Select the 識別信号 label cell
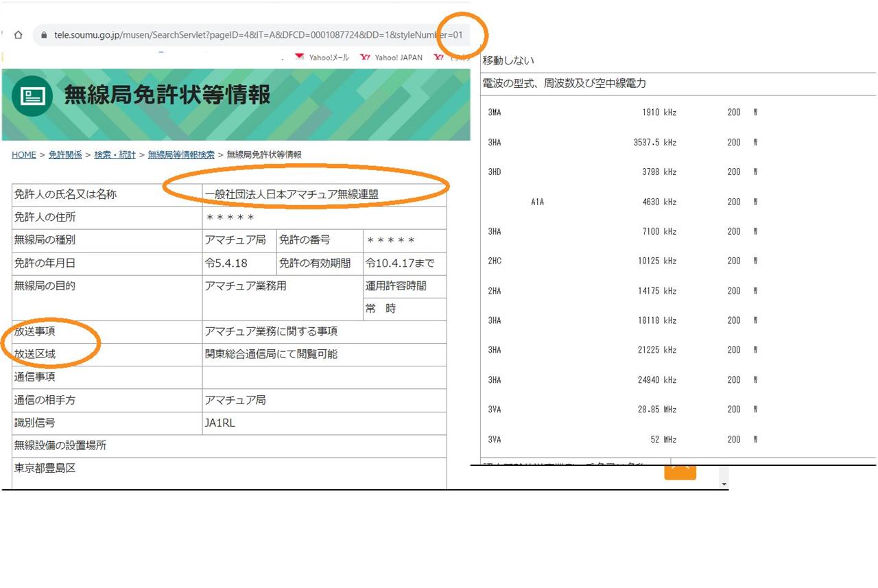The image size is (878, 588). (107, 423)
